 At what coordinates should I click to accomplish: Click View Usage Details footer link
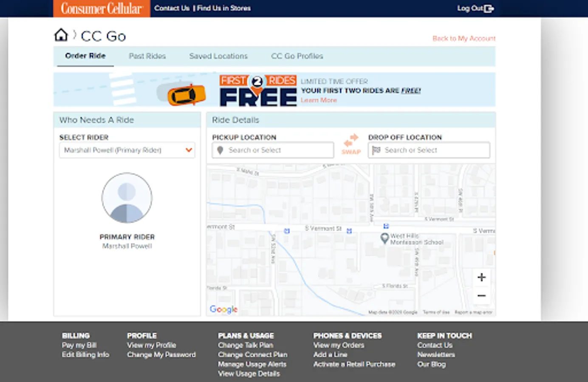[249, 374]
